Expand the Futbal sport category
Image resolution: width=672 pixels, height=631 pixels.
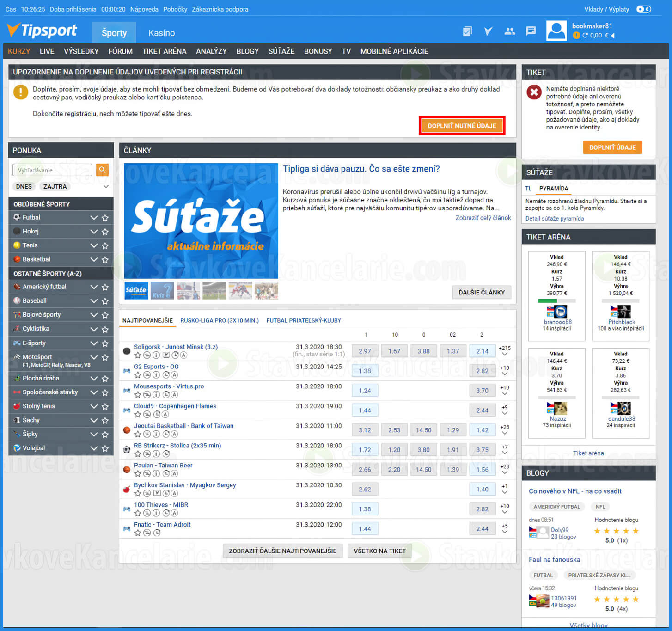[94, 218]
